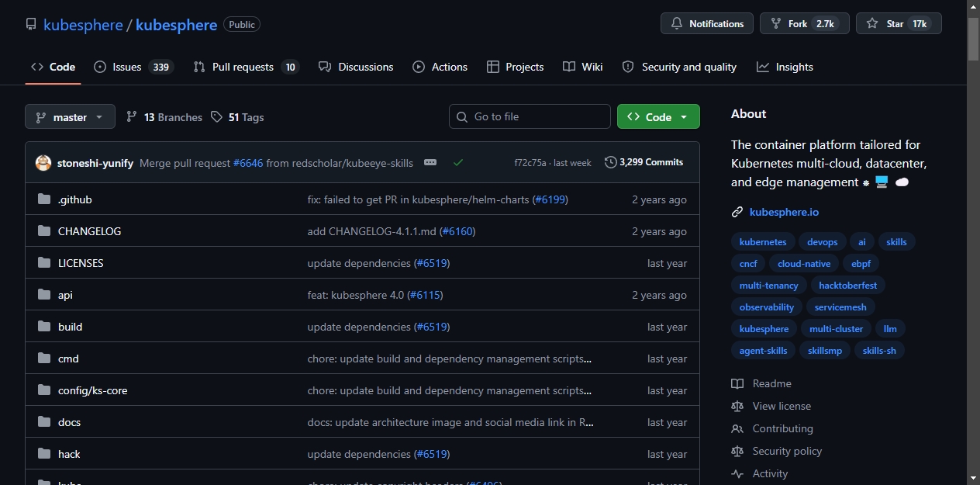Open the #6199 link in .github row

point(550,199)
